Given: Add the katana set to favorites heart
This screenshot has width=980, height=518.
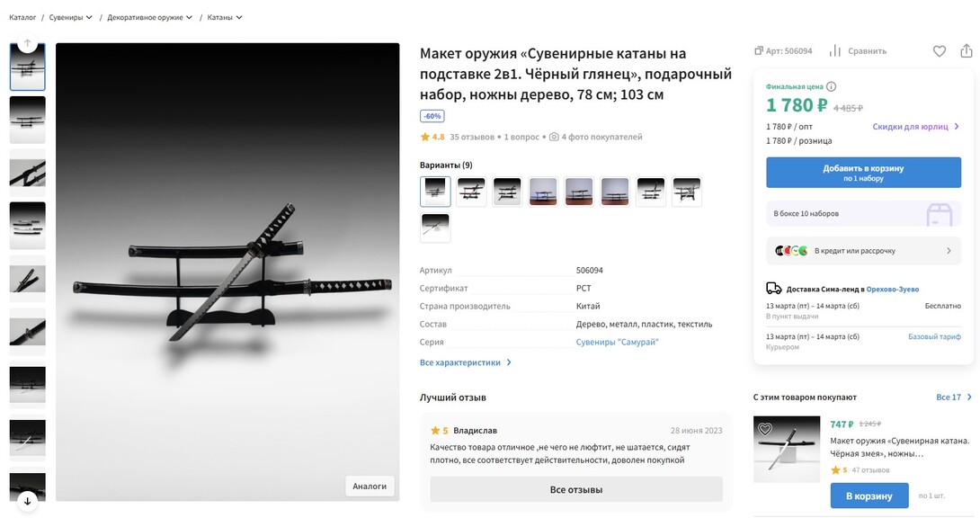Looking at the screenshot, I should point(940,51).
